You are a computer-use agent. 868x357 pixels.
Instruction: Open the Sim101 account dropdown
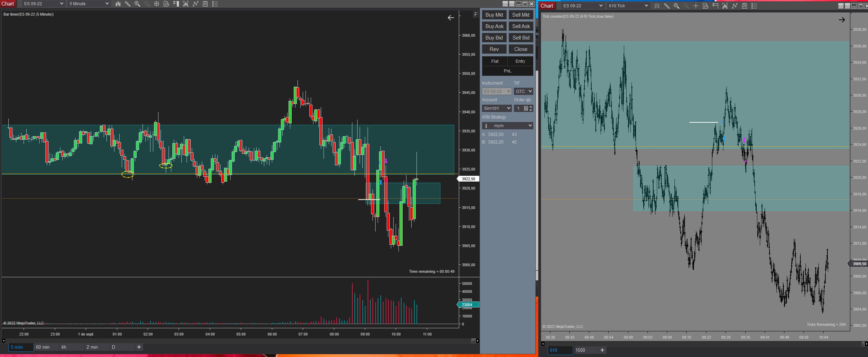497,108
